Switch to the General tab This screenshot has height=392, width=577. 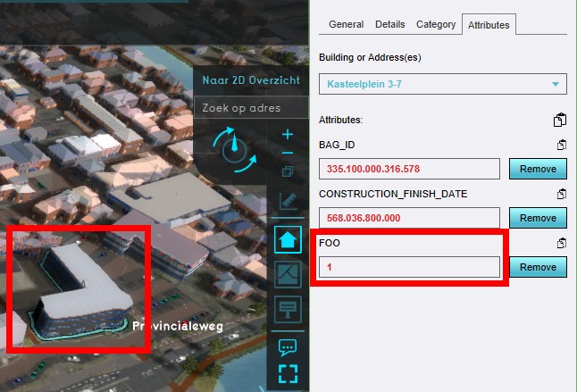click(347, 25)
